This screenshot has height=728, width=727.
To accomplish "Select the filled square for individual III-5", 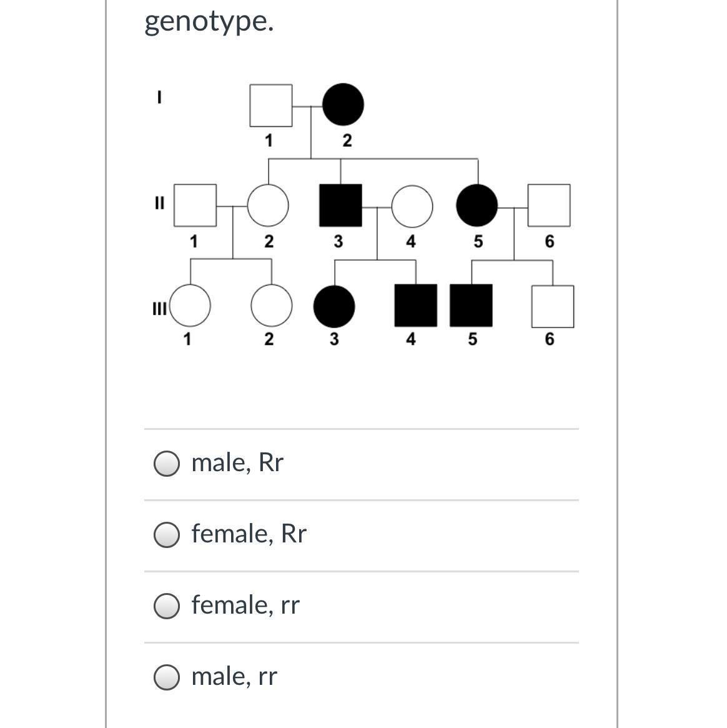I will pyautogui.click(x=471, y=306).
